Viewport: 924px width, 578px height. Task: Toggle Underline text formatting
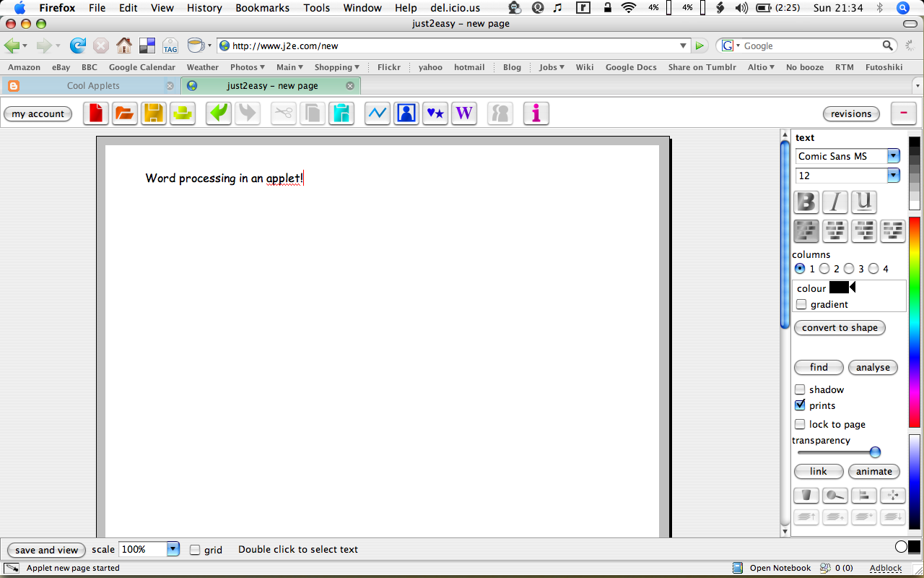pos(864,202)
